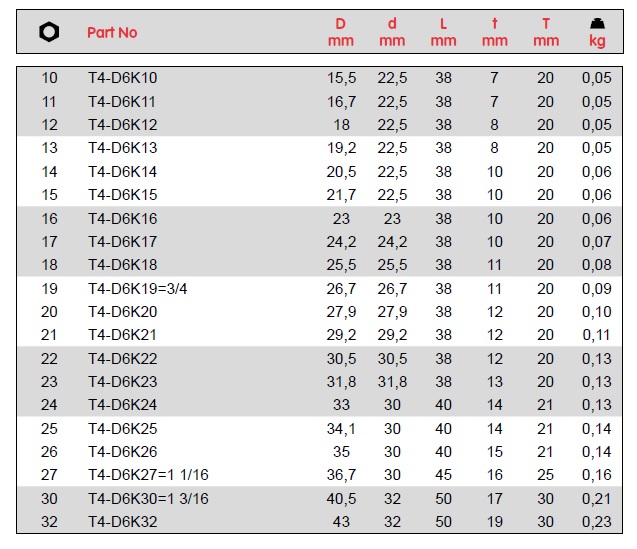
Task: Click the L mm column header
Action: click(x=443, y=32)
